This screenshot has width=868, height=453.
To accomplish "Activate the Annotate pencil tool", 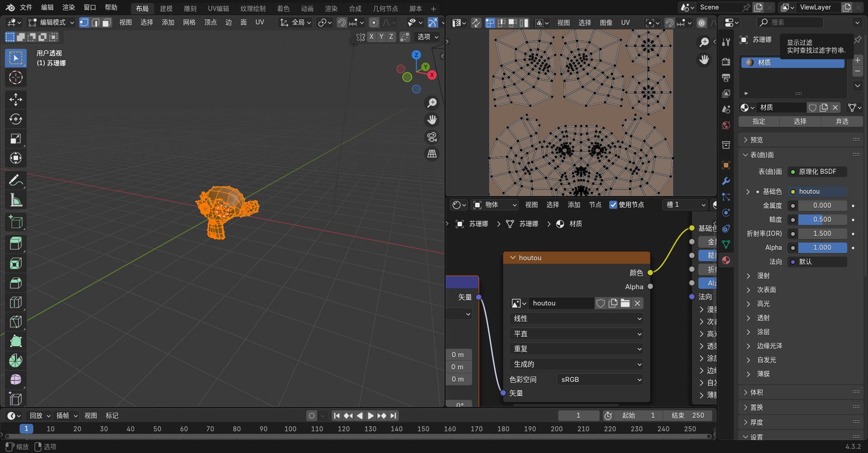I will tap(16, 181).
